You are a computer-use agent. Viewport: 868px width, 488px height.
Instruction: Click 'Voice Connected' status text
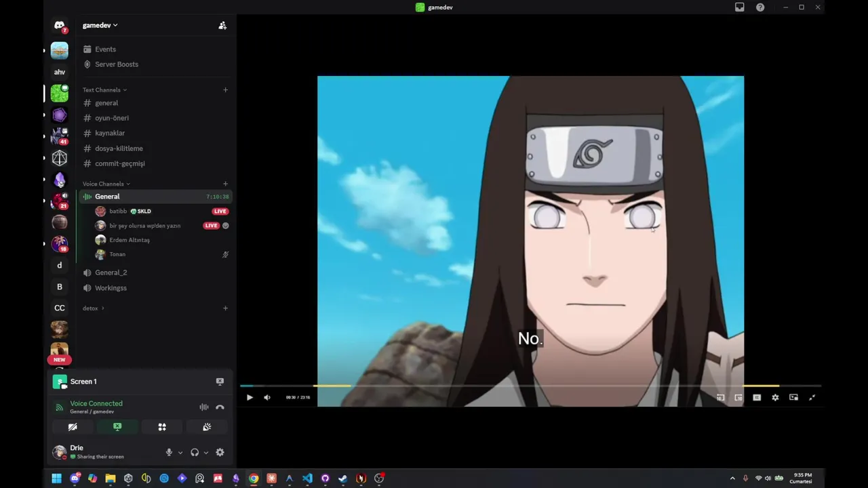click(96, 403)
